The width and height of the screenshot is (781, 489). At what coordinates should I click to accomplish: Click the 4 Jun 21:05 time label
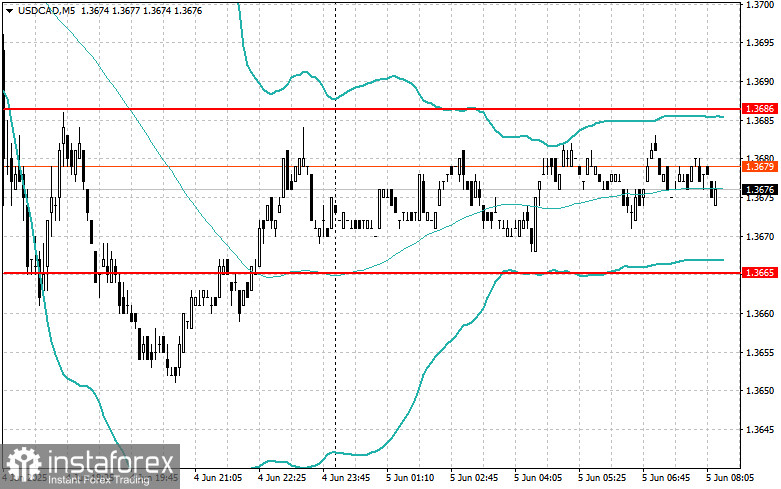pos(218,478)
